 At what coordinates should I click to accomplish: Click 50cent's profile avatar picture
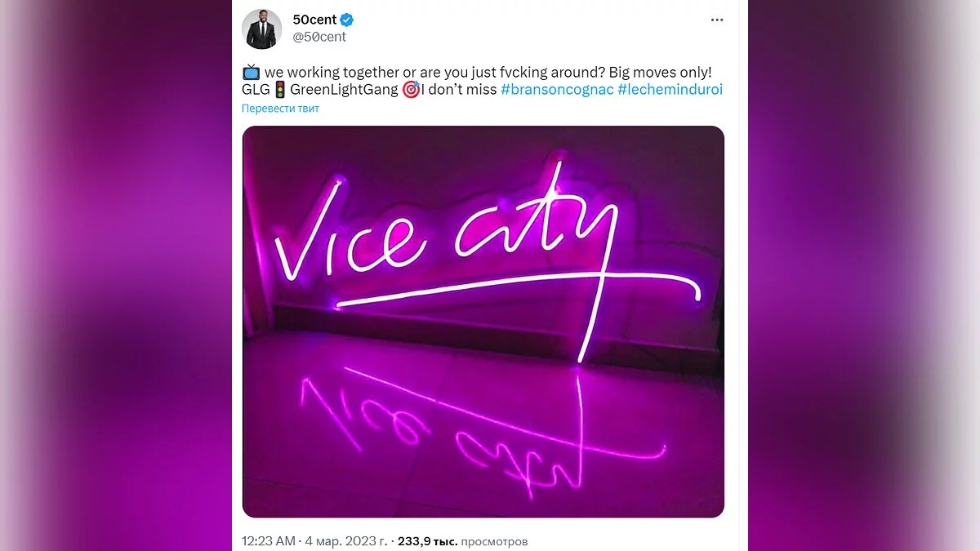click(261, 29)
